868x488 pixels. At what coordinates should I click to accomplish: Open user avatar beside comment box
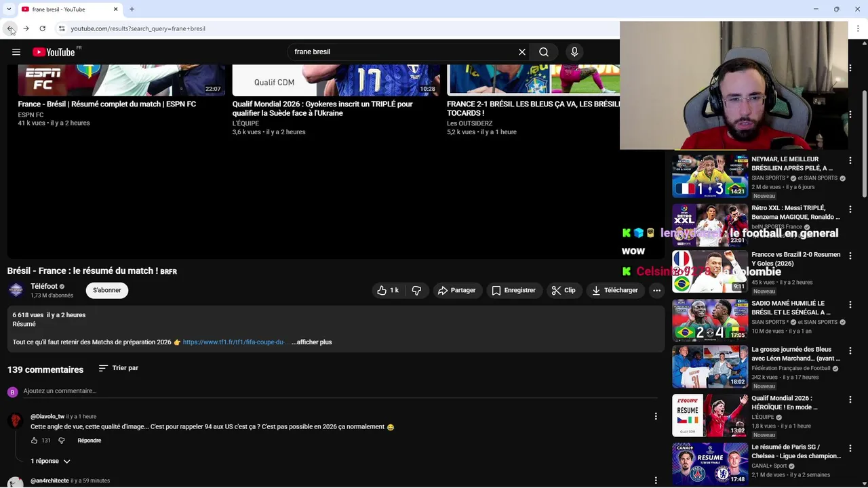[12, 392]
